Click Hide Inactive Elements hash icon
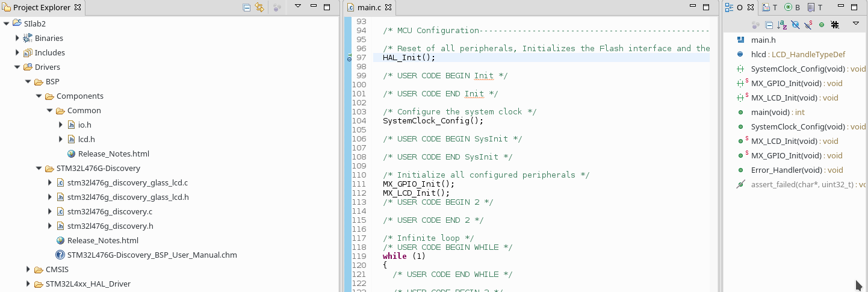868x292 pixels. tap(835, 25)
